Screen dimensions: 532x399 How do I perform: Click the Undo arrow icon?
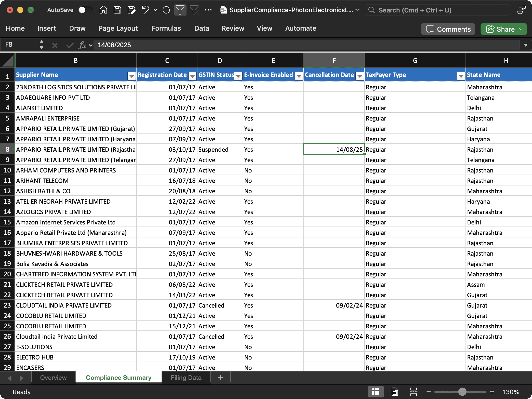145,10
